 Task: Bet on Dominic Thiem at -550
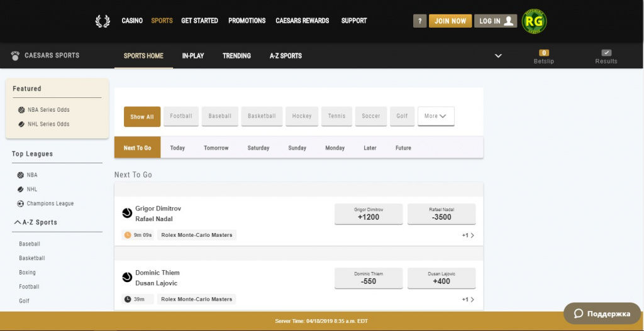click(x=369, y=278)
